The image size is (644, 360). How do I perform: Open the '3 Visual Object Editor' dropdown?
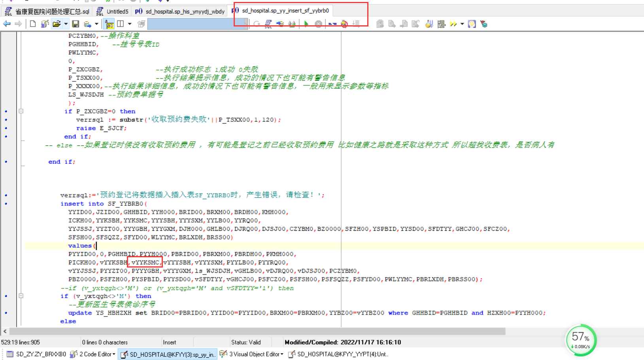(x=251, y=354)
